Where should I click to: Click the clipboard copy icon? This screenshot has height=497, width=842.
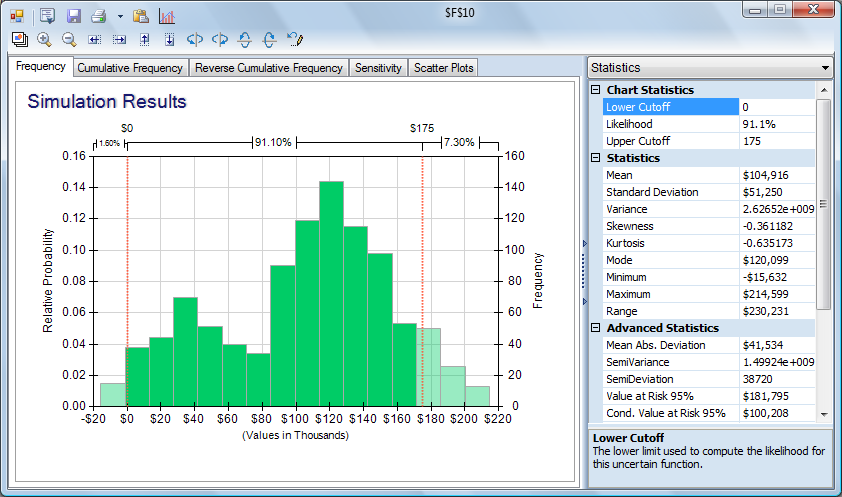141,16
